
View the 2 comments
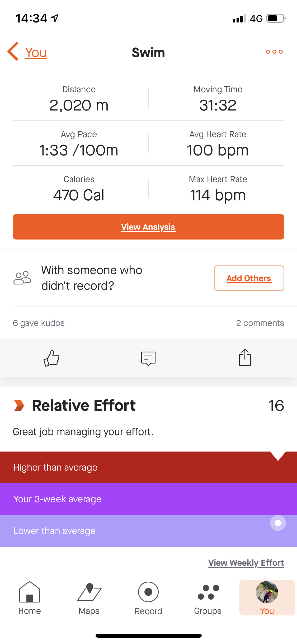[x=260, y=323]
